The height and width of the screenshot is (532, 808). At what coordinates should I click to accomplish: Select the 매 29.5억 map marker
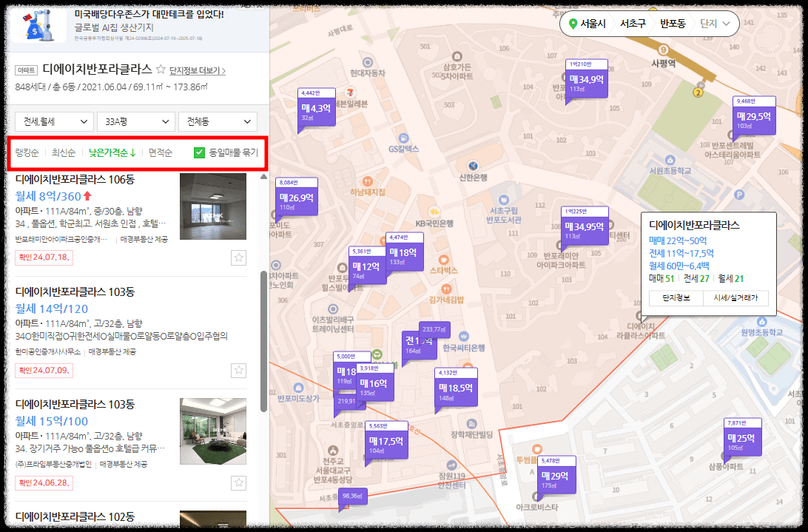tap(754, 118)
